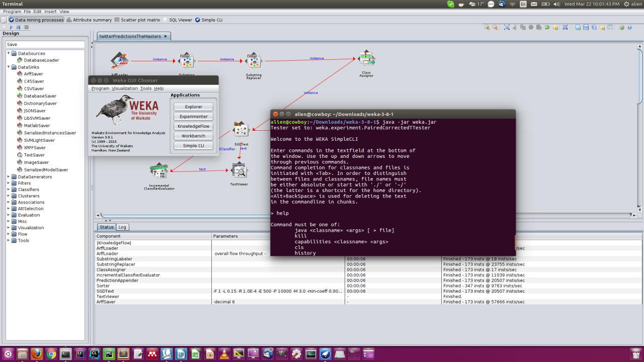The width and height of the screenshot is (644, 362).
Task: Click the ArffLoader node on canvas
Action: [x=119, y=61]
